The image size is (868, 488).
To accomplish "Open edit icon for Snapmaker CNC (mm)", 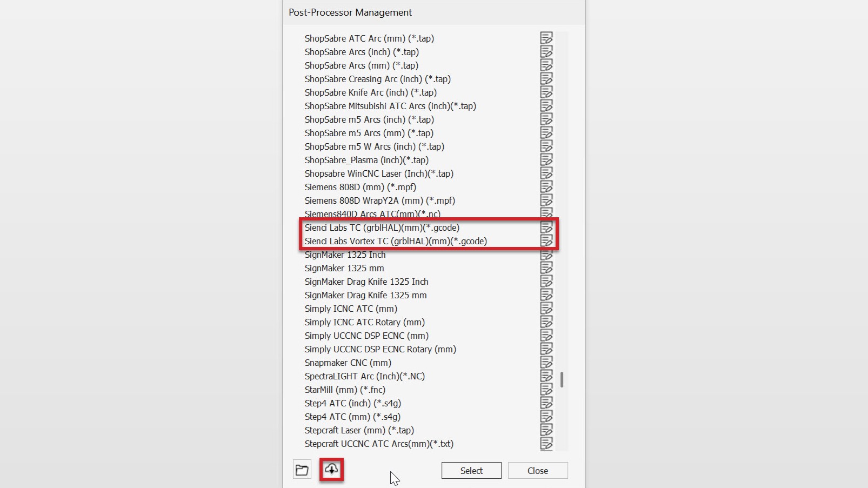I will click(546, 362).
